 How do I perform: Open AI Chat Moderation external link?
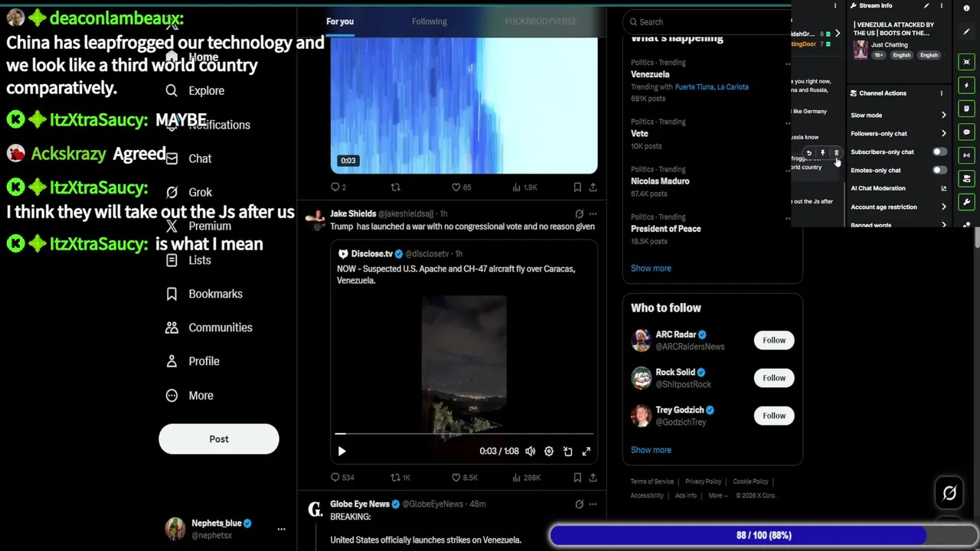coord(943,188)
